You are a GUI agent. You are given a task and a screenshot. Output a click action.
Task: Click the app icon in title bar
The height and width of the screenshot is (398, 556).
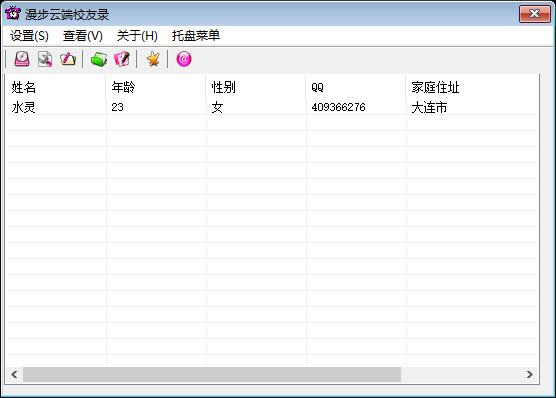[x=13, y=13]
